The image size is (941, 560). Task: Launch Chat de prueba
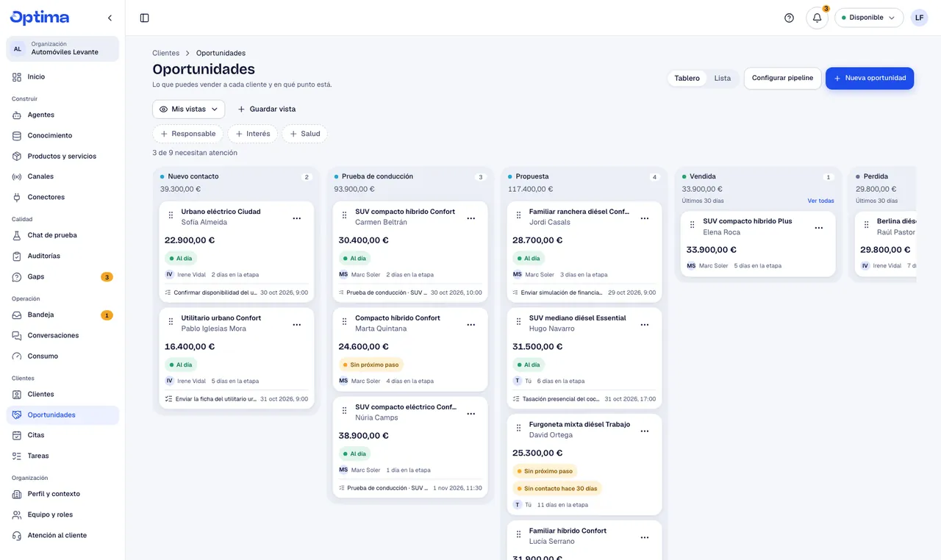tap(62, 235)
